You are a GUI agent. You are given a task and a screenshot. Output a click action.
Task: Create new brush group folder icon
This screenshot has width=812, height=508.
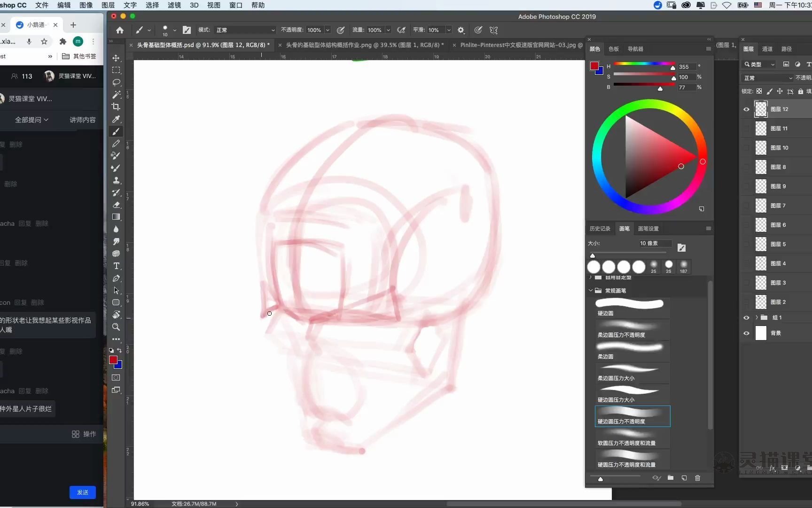[671, 478]
